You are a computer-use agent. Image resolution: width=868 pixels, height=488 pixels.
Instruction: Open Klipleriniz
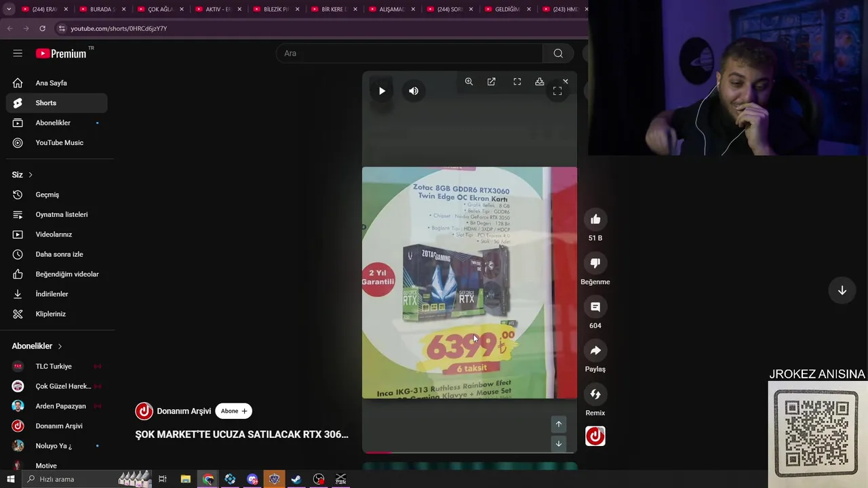tap(57, 314)
